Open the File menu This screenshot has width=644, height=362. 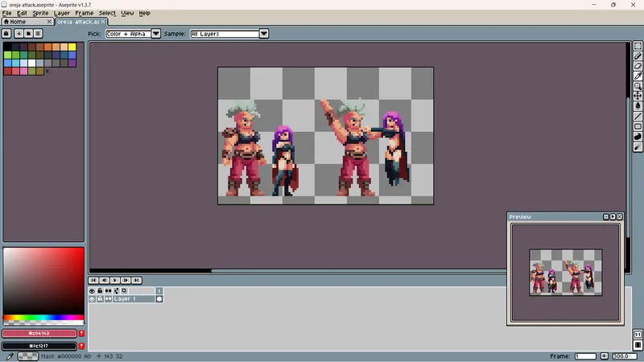click(x=7, y=13)
